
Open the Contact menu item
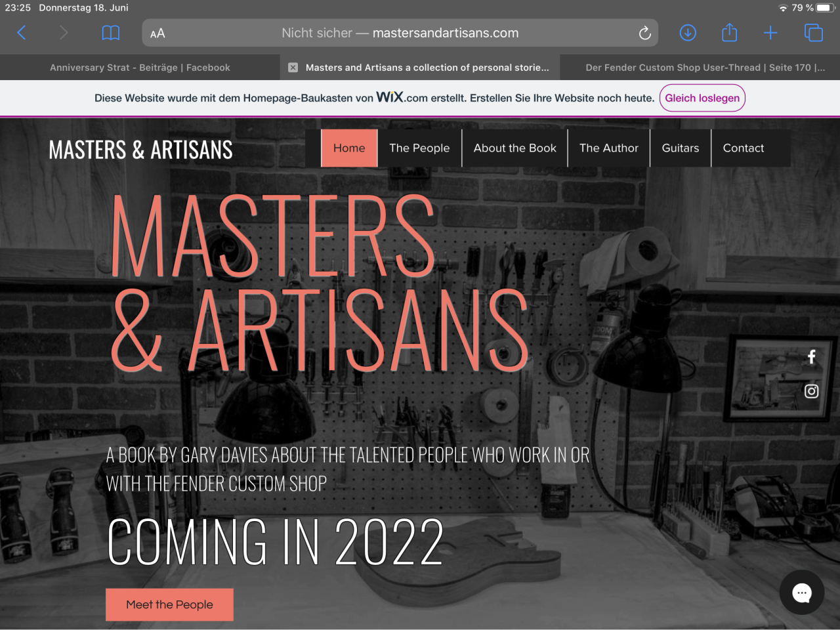click(x=744, y=148)
